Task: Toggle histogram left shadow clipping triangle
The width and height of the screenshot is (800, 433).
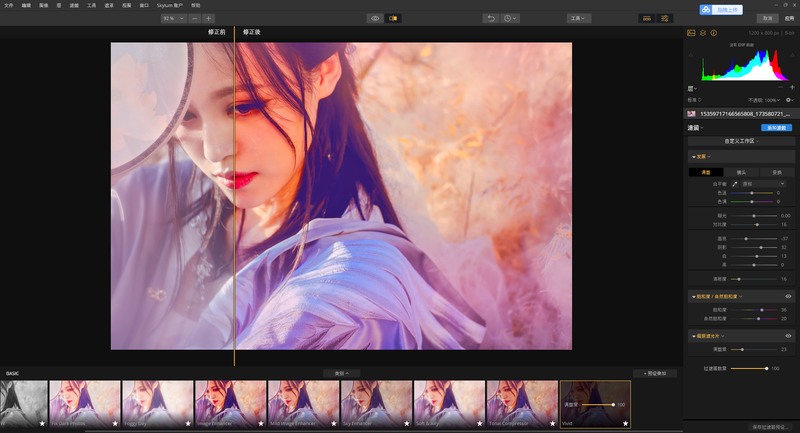Action: (691, 55)
